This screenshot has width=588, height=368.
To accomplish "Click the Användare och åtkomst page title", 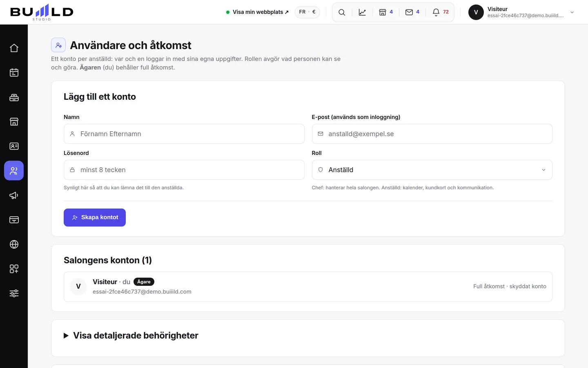I will 131,45.
